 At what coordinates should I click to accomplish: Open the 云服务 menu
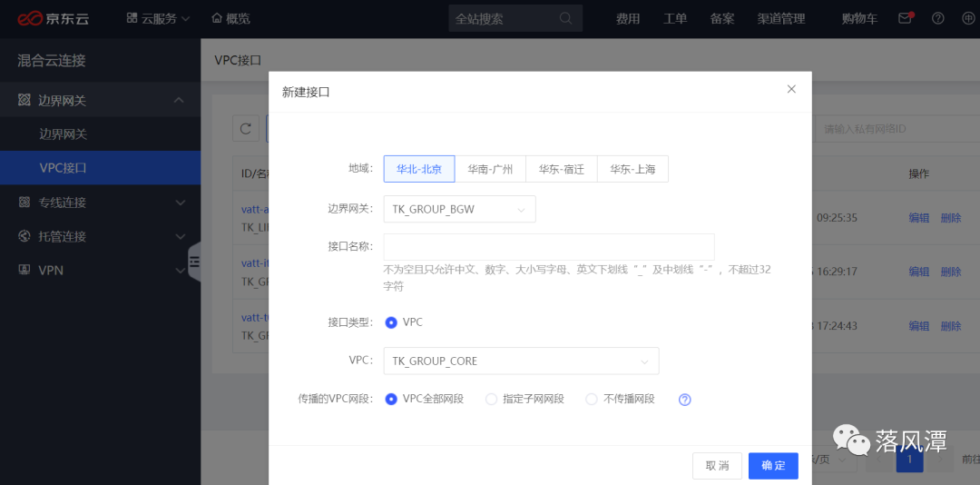click(158, 19)
